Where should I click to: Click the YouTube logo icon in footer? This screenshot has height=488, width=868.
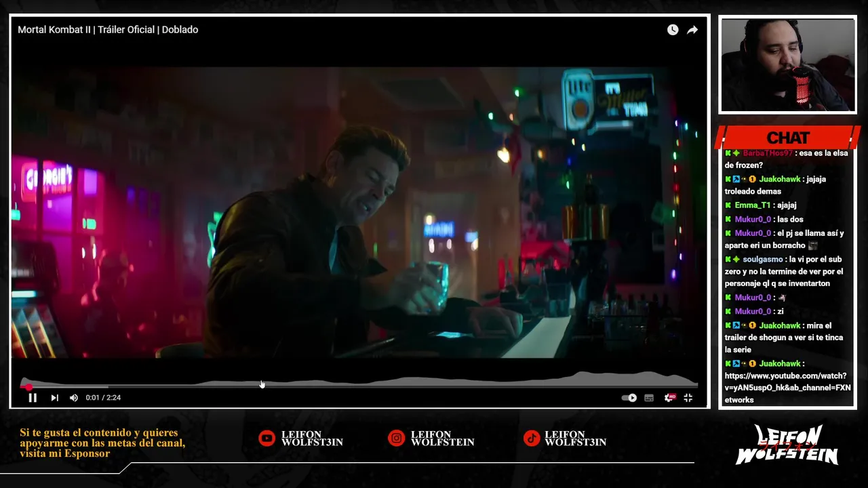(267, 439)
